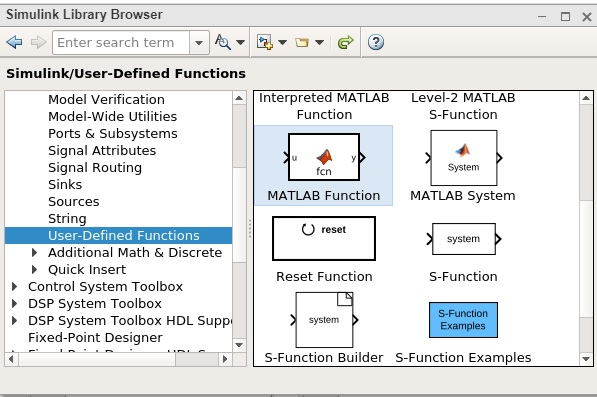Select Fixed-Point Designer in the tree

coord(95,338)
